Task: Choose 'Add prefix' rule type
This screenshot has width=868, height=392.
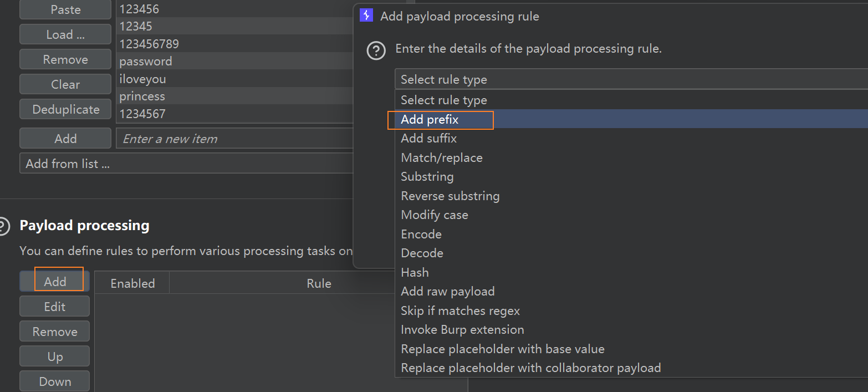Action: pos(430,119)
